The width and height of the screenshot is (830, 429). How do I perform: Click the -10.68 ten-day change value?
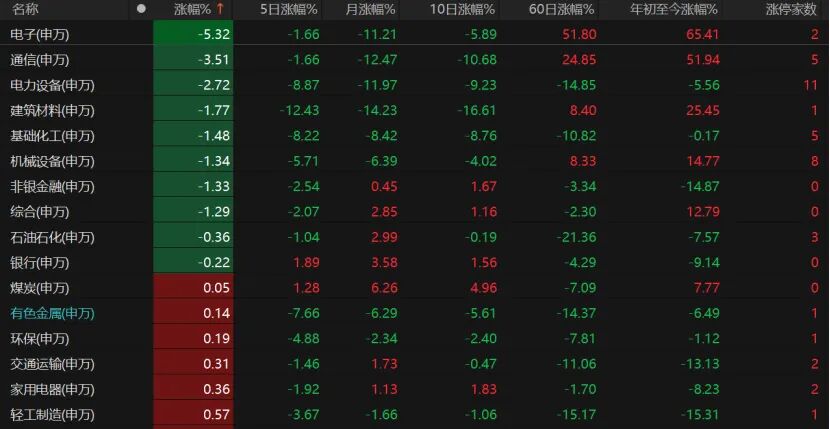click(477, 60)
